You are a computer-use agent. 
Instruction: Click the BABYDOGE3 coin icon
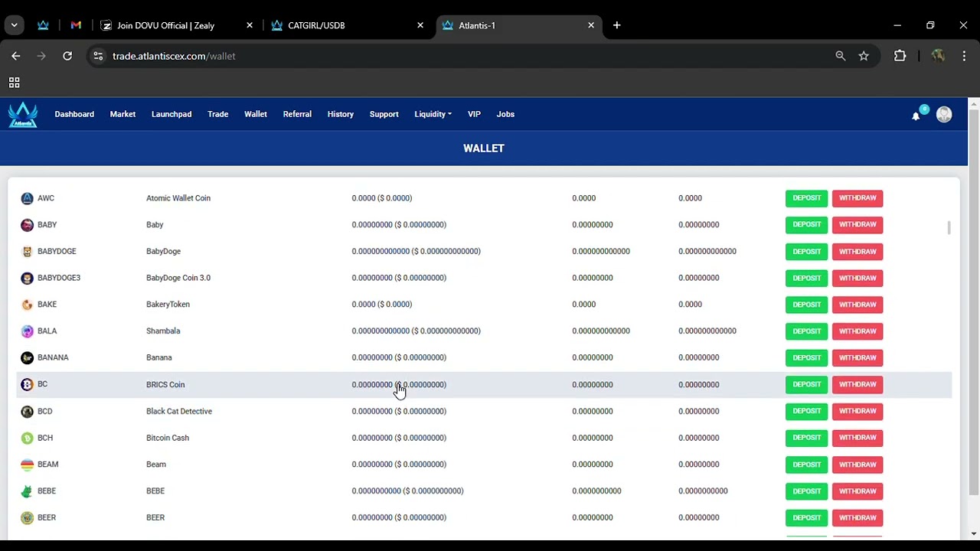[x=27, y=278]
